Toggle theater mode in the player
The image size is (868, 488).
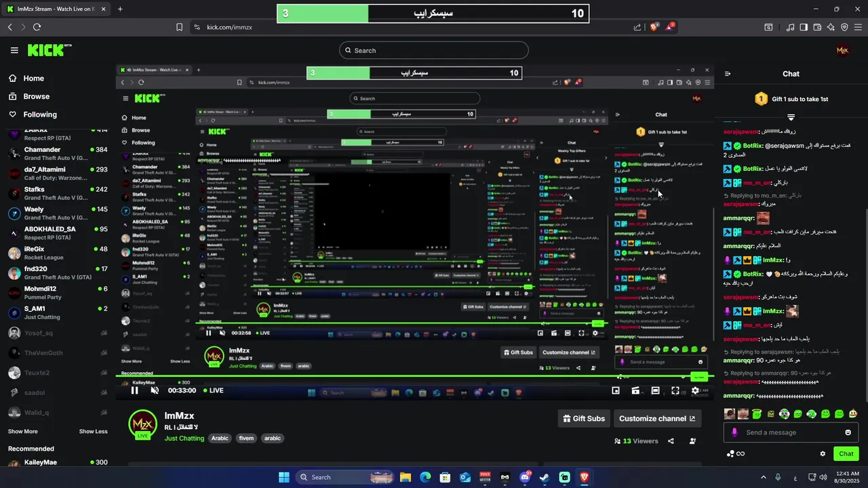click(x=655, y=390)
